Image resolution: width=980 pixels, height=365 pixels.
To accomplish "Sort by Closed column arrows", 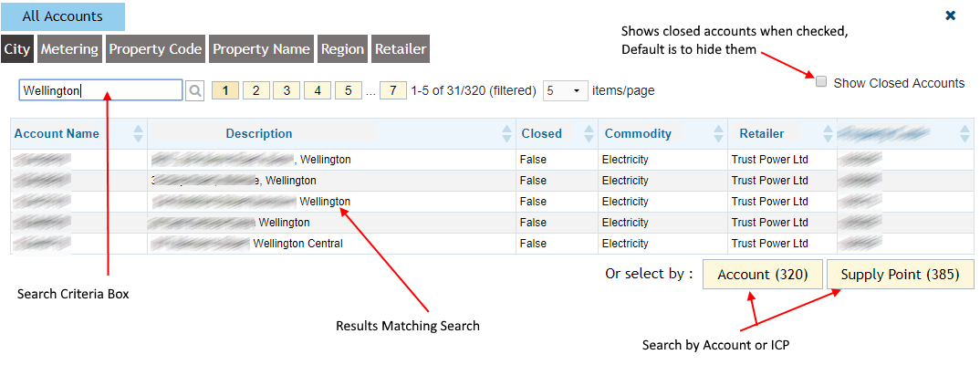I will [x=589, y=134].
